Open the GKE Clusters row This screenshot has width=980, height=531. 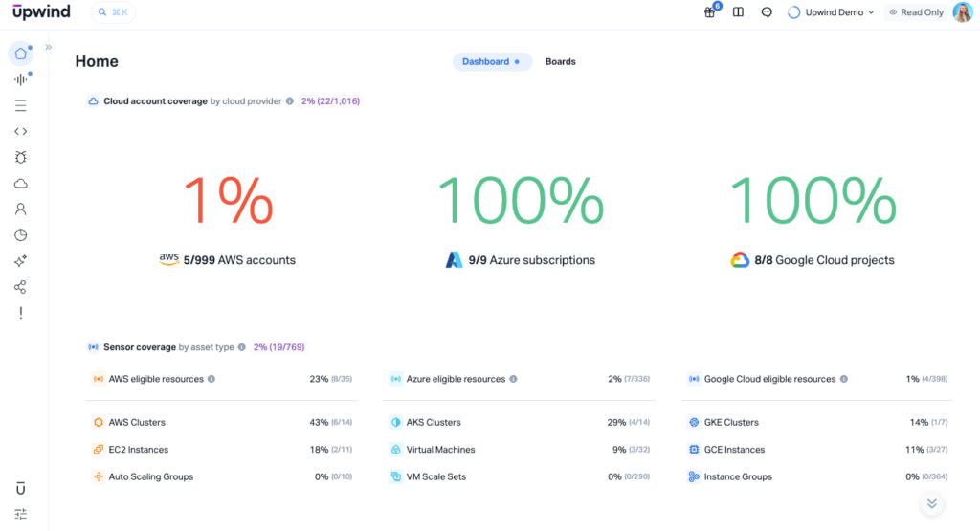pos(731,422)
